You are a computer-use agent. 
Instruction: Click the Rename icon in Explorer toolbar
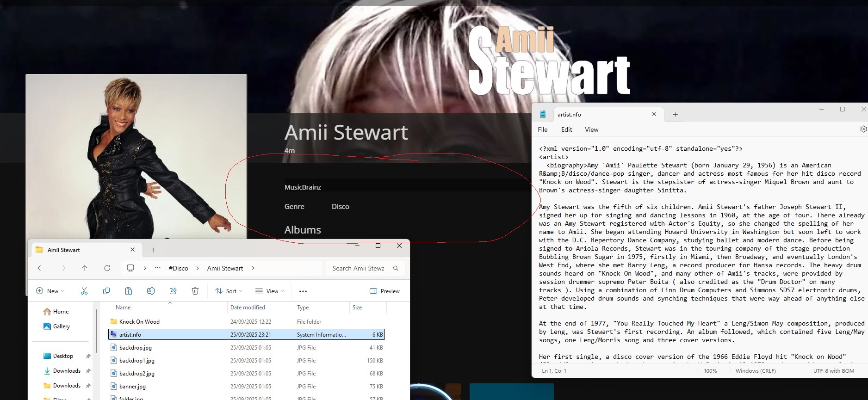click(151, 291)
